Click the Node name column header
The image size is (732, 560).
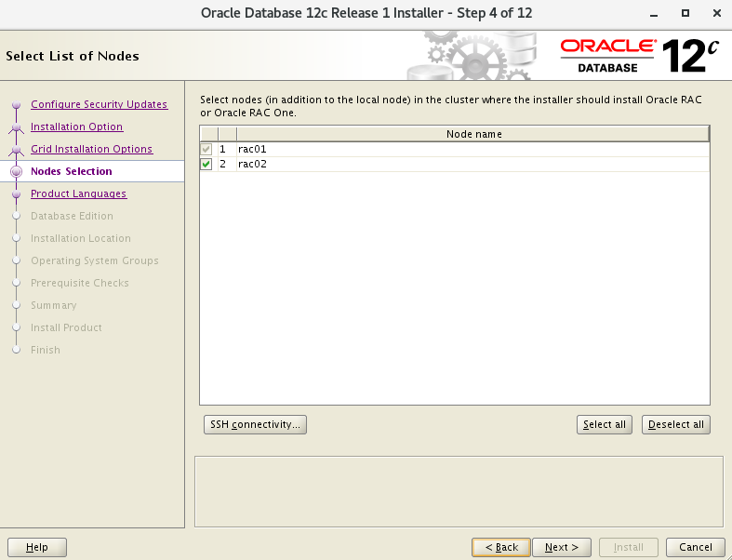tap(473, 134)
